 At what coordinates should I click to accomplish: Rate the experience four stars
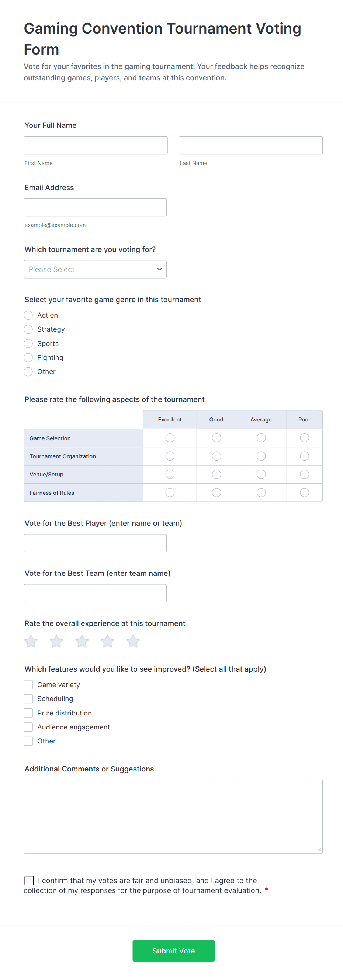[x=107, y=641]
